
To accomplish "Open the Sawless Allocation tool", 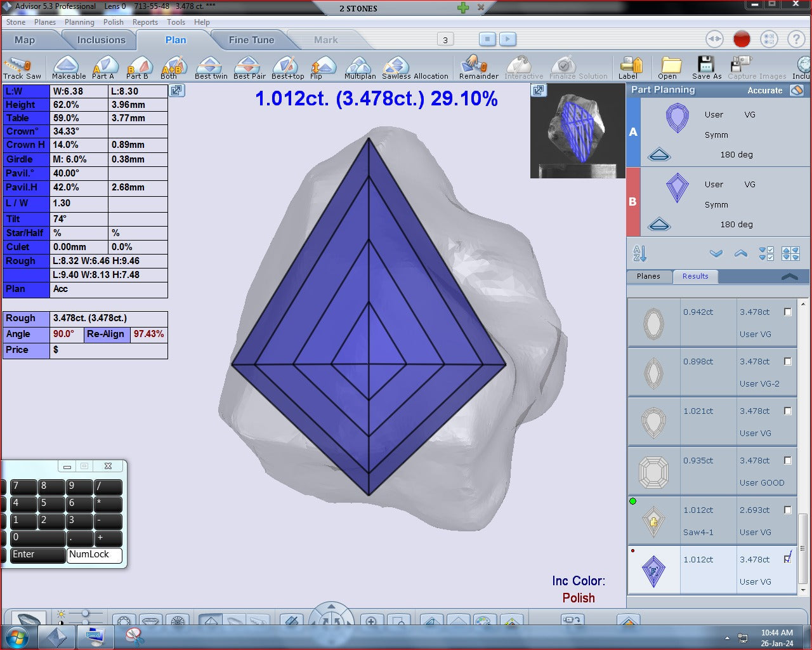I will (397, 65).
